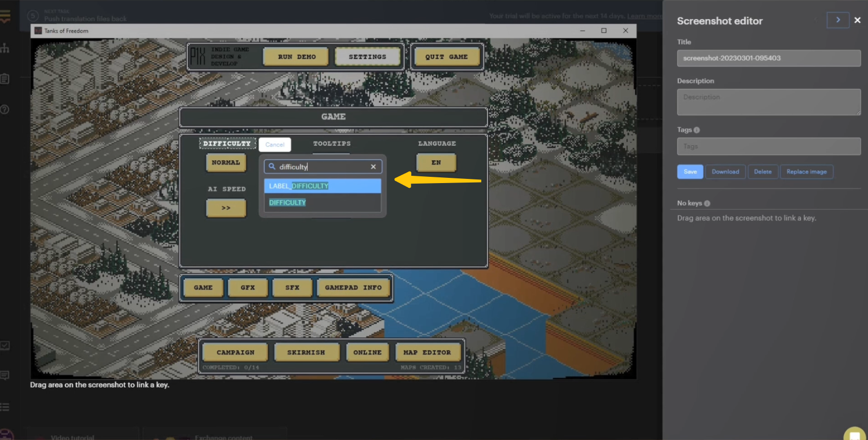Click the Tanks of Freedom window icon
868x440 pixels.
coord(38,31)
